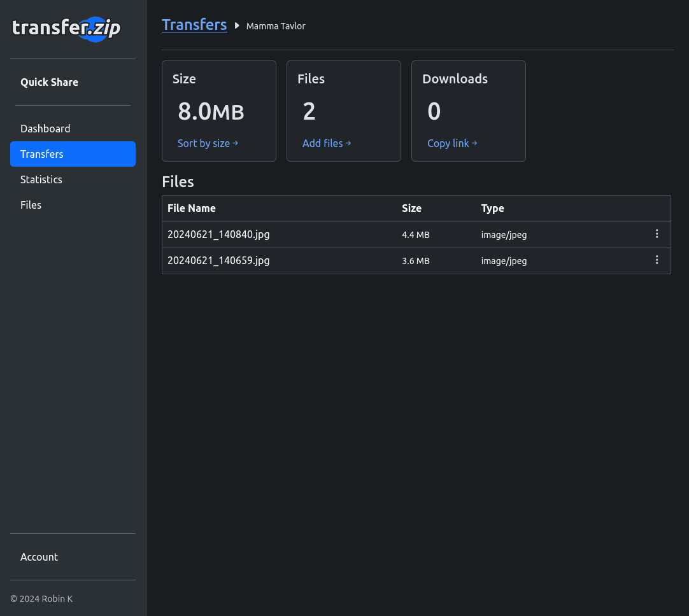
Task: Click the Downloads card heading
Action: click(x=455, y=79)
